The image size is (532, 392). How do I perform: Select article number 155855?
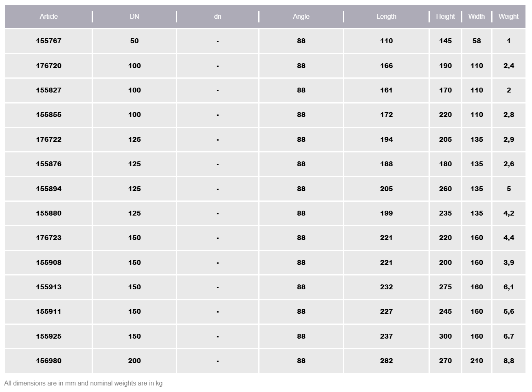pos(48,115)
